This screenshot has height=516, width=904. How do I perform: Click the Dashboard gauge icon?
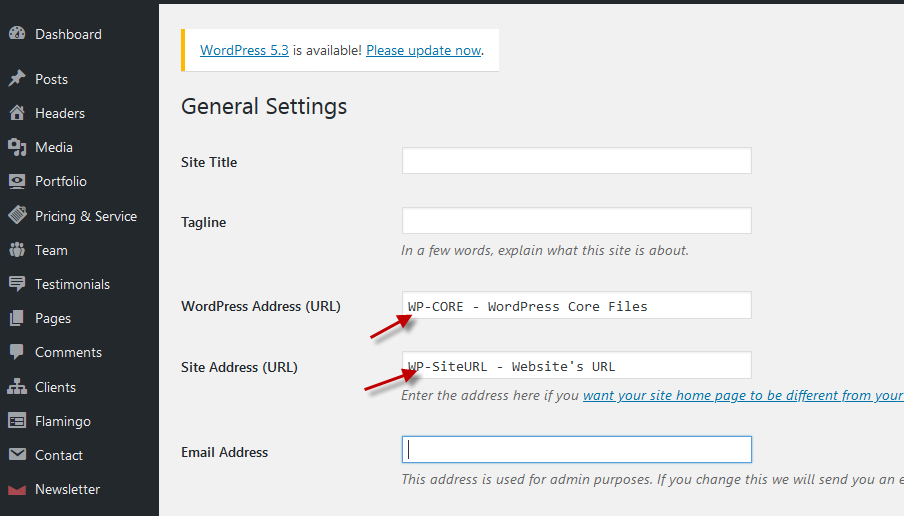pos(17,33)
